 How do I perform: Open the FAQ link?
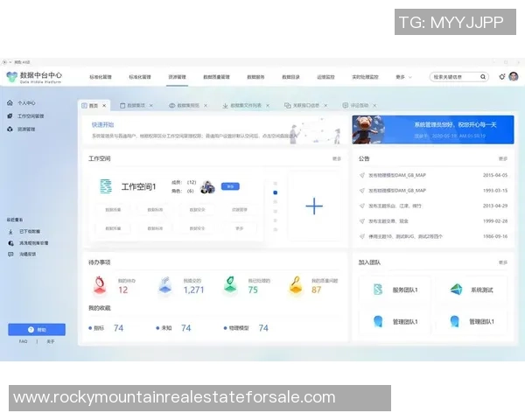(23, 341)
